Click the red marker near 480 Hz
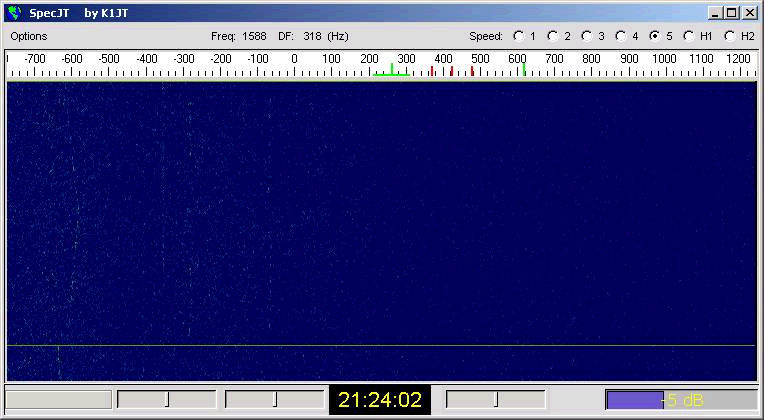Image resolution: width=764 pixels, height=420 pixels. pos(472,71)
